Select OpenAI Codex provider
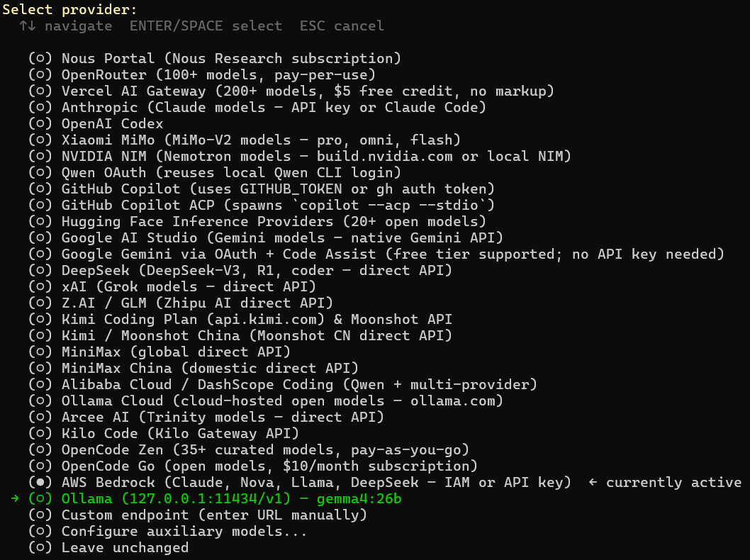 point(40,124)
